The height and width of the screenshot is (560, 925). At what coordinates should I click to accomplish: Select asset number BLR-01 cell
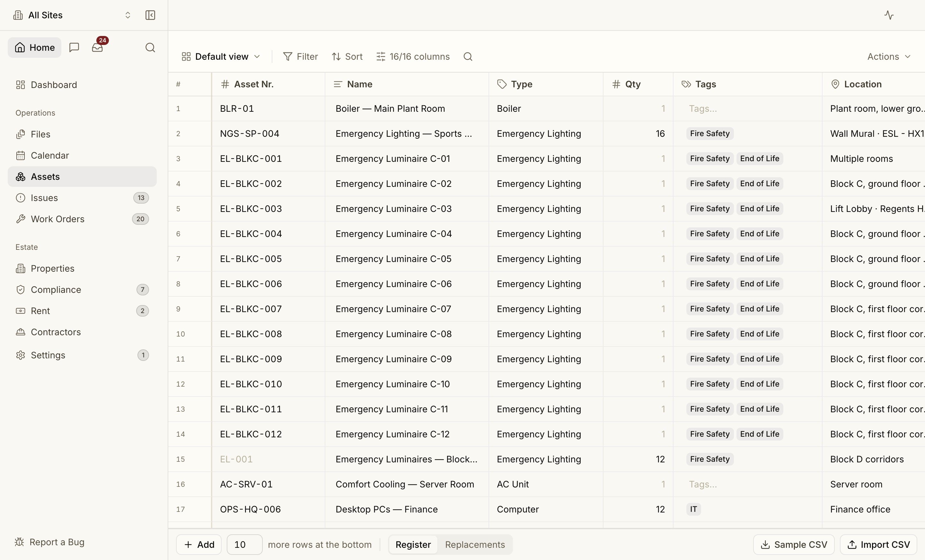tap(269, 109)
